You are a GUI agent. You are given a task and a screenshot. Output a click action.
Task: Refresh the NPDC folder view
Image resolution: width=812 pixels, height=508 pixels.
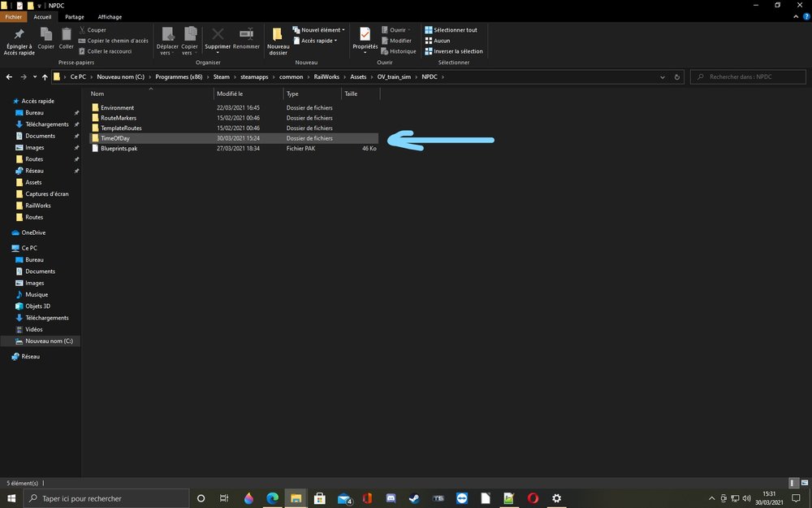tap(677, 76)
